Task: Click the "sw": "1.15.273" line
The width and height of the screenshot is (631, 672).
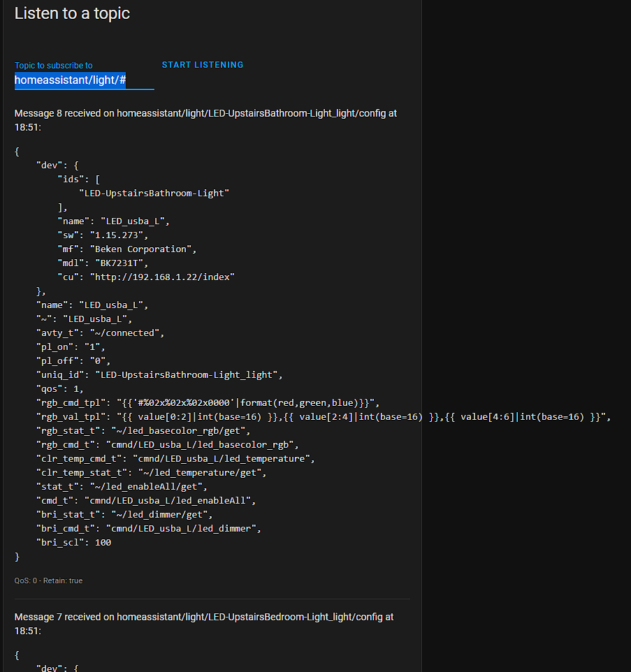Action: pyautogui.click(x=103, y=235)
